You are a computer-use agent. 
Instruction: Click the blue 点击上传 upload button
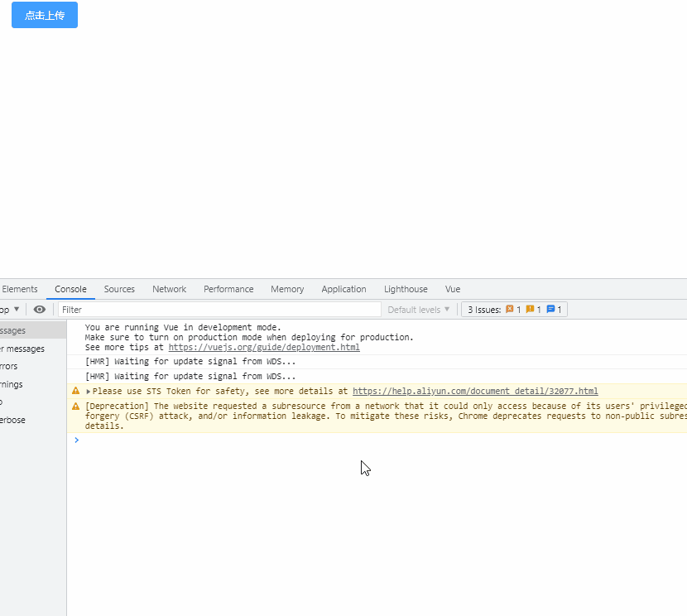[x=45, y=15]
